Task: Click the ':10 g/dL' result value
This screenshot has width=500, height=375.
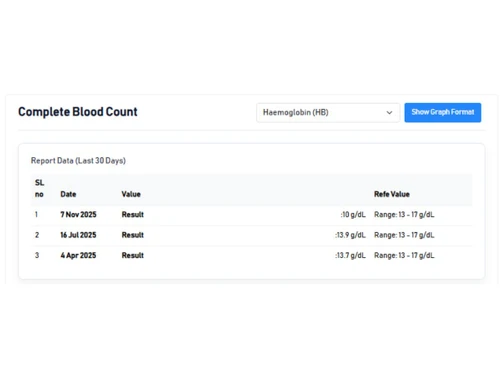Action: click(353, 215)
